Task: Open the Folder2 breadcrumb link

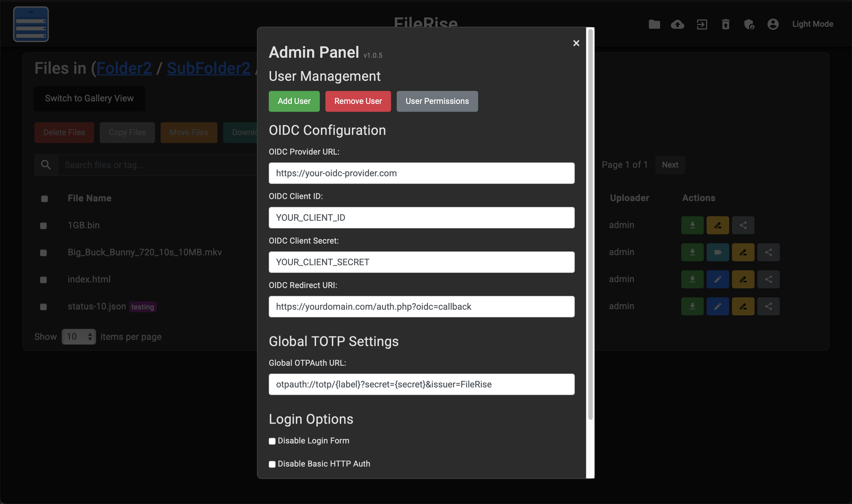Action: 124,68
